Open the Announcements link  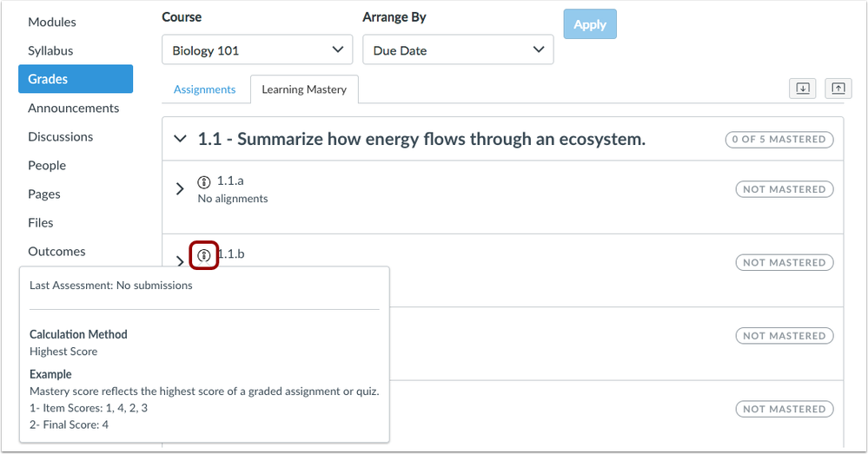74,108
